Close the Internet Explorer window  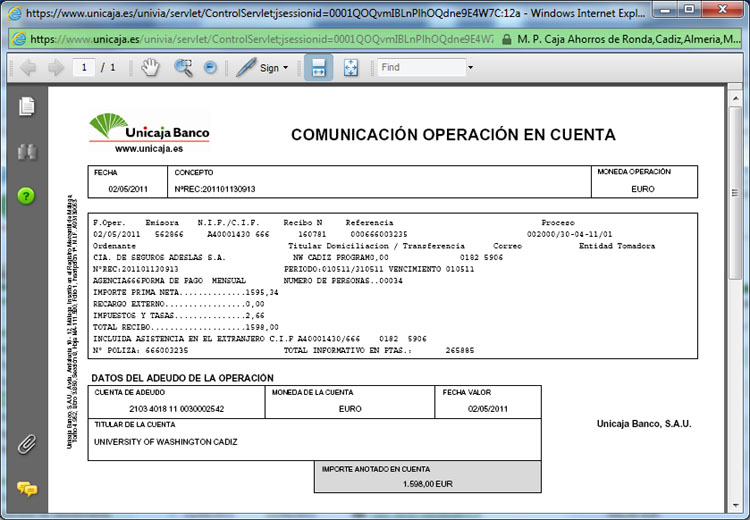click(723, 10)
